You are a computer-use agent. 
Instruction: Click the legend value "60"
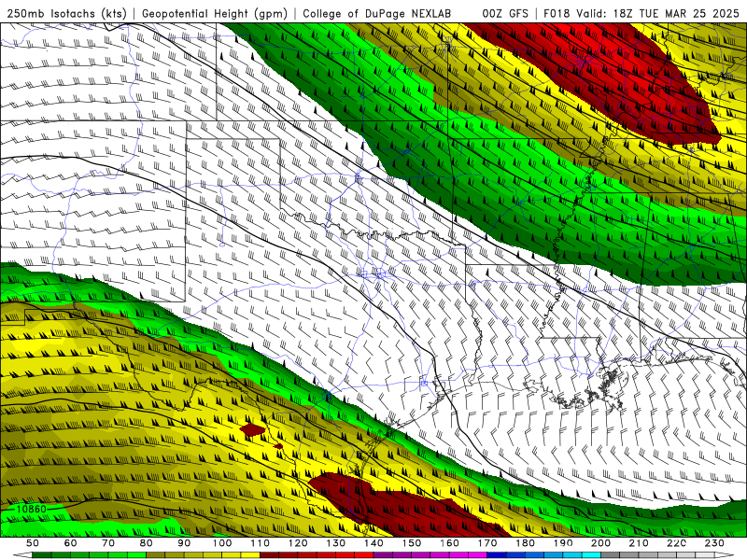click(x=70, y=543)
